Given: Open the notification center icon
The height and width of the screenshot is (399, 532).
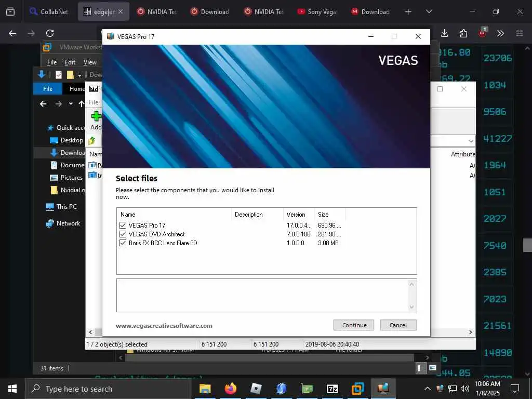Looking at the screenshot, I should click(x=515, y=389).
